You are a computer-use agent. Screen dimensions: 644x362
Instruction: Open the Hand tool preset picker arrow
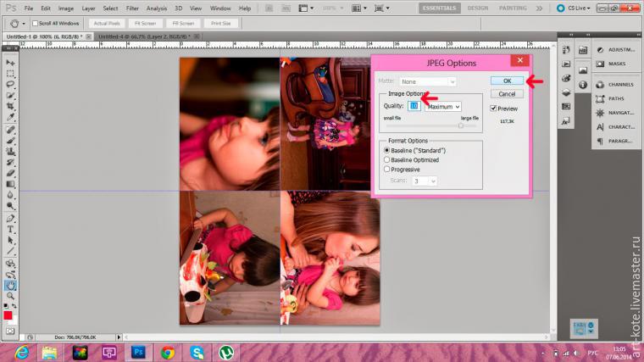tap(25, 23)
